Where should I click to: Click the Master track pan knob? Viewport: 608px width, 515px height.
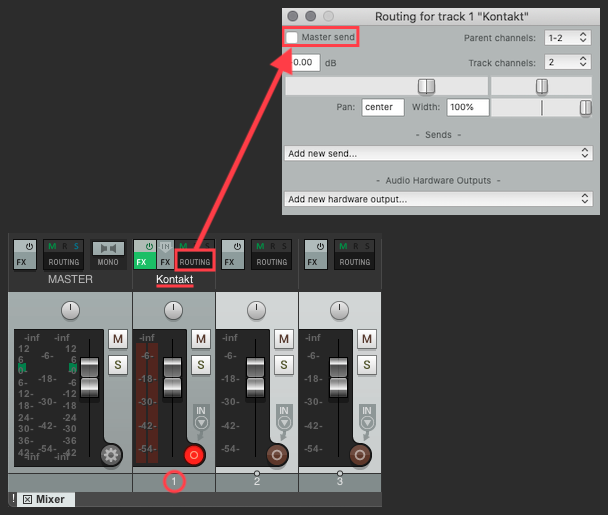[70, 311]
